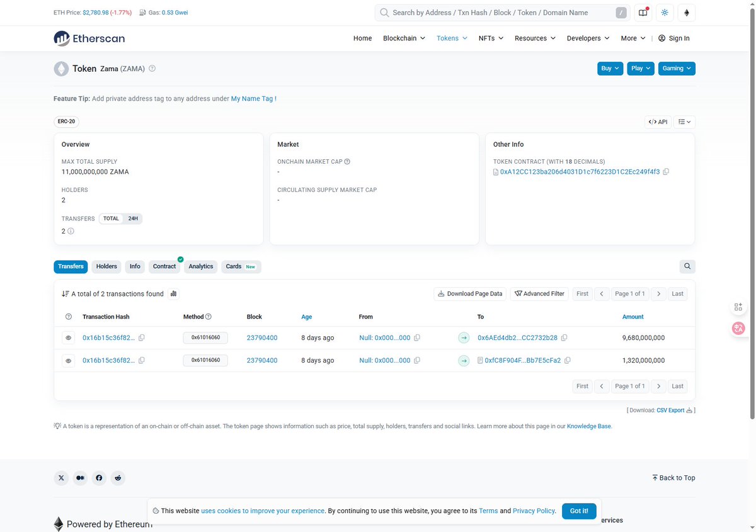The image size is (756, 532).
Task: Click the Onchain Market Cap help icon
Action: coord(347,162)
